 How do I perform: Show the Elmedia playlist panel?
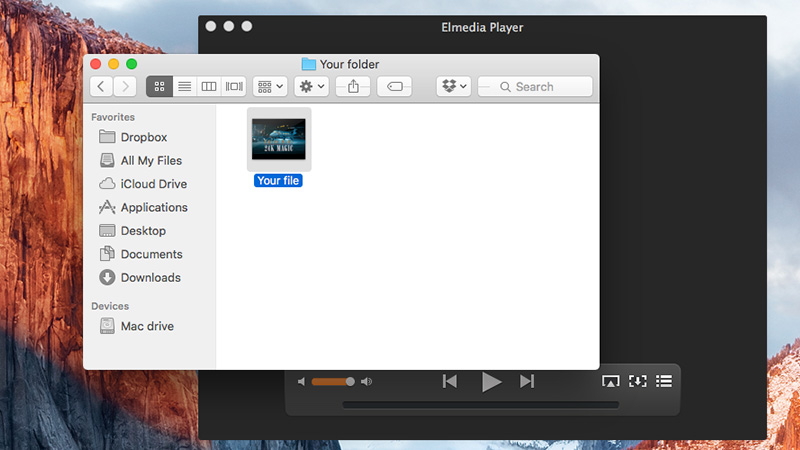[664, 381]
